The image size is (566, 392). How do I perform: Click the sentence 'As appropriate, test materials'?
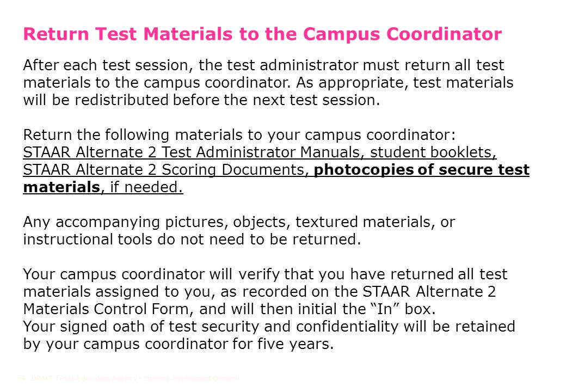pyautogui.click(x=405, y=83)
